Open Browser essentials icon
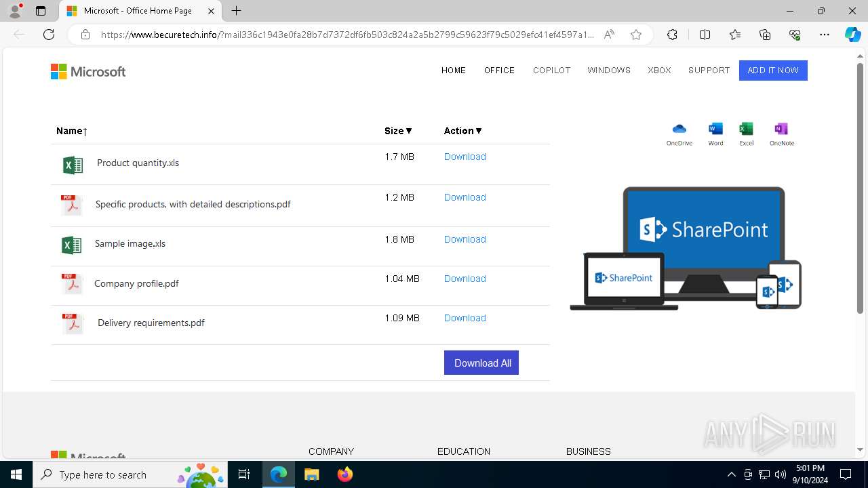The height and width of the screenshot is (488, 868). tap(795, 35)
